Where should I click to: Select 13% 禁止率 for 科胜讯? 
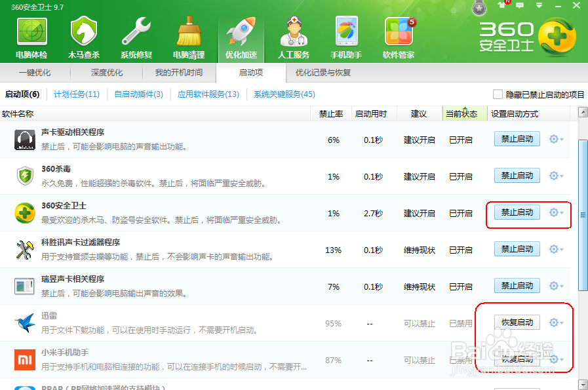coord(334,250)
